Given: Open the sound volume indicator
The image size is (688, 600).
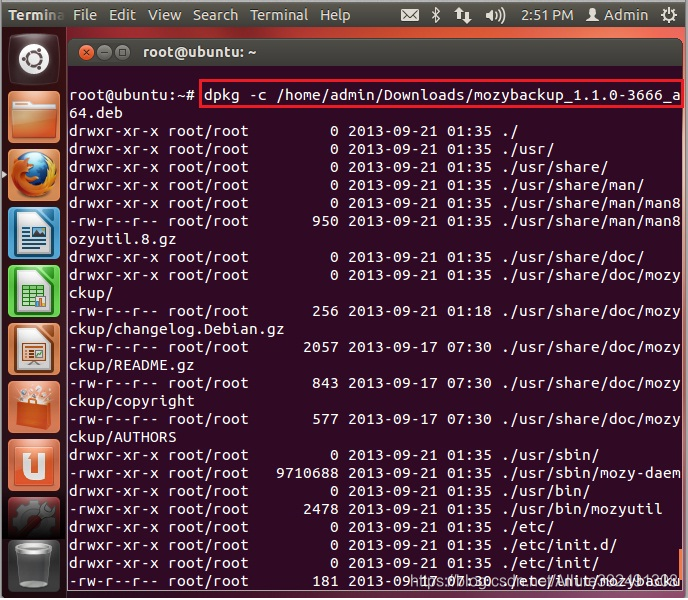Looking at the screenshot, I should tap(495, 16).
